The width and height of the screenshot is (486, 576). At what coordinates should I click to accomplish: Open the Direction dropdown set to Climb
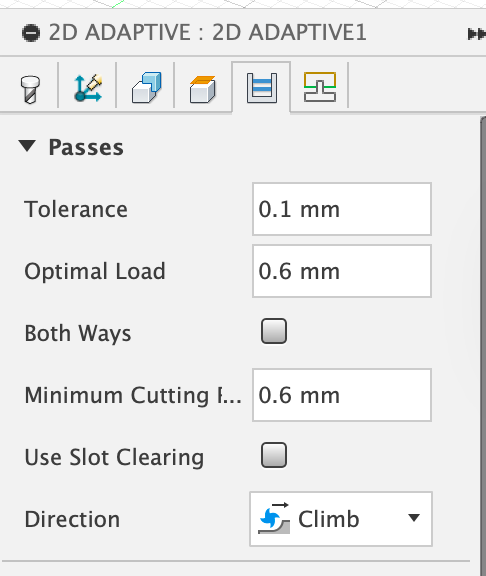341,519
